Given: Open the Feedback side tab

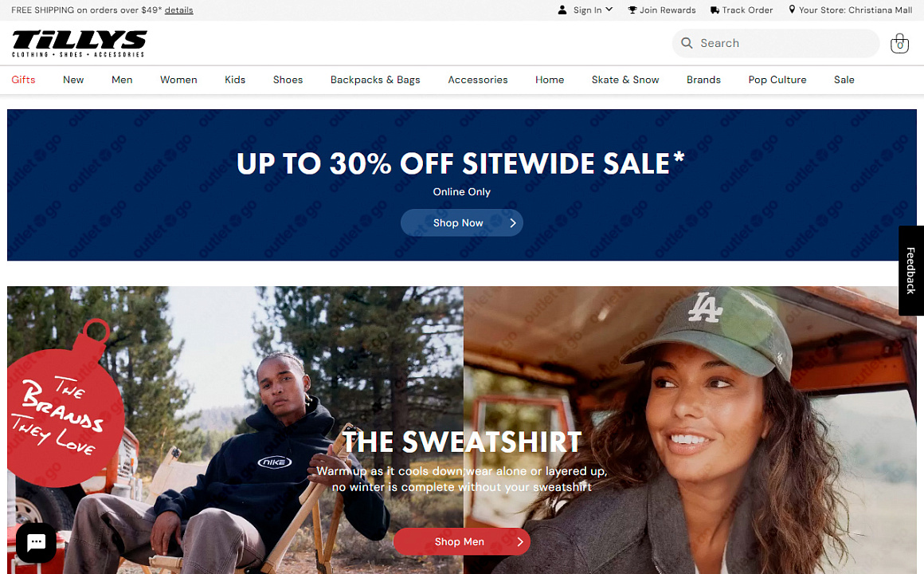Looking at the screenshot, I should pyautogui.click(x=911, y=271).
